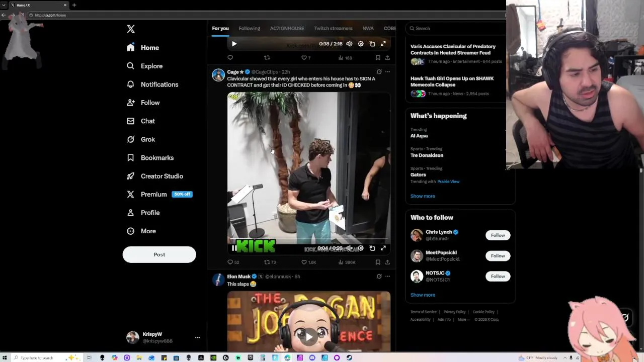Show more under Who to follow
644x362 pixels.
423,295
